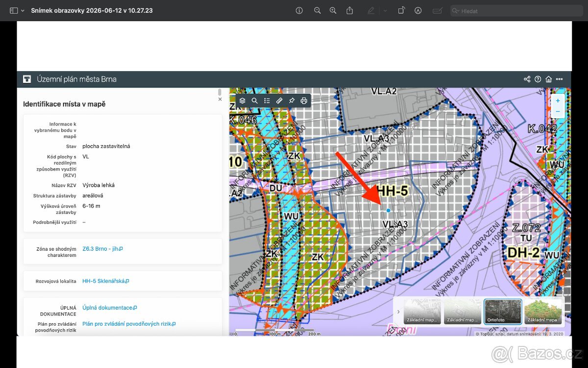Click the 'Kód plochy' VL value
Image resolution: width=588 pixels, height=368 pixels.
86,157
